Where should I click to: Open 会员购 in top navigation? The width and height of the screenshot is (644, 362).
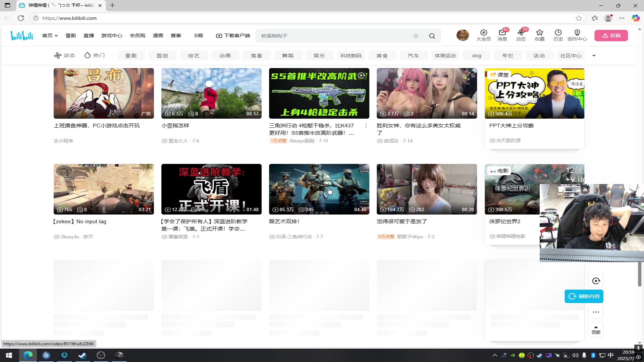[x=138, y=36]
